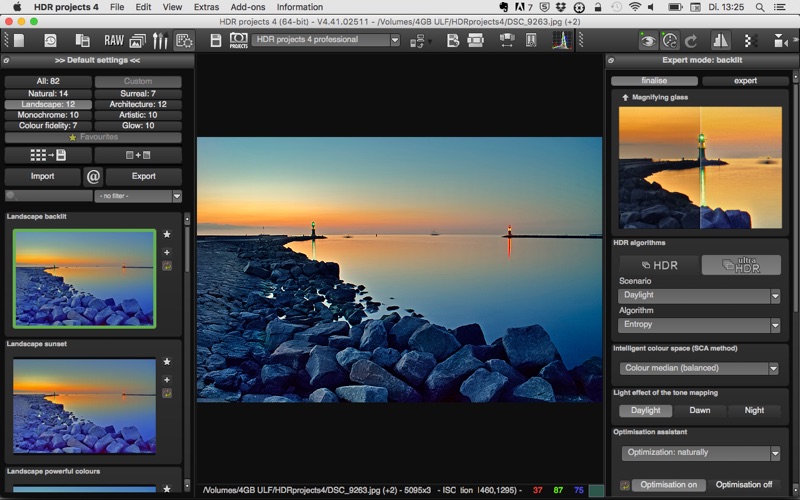The image size is (800, 500).
Task: Click the floppy disk save icon
Action: tap(216, 40)
